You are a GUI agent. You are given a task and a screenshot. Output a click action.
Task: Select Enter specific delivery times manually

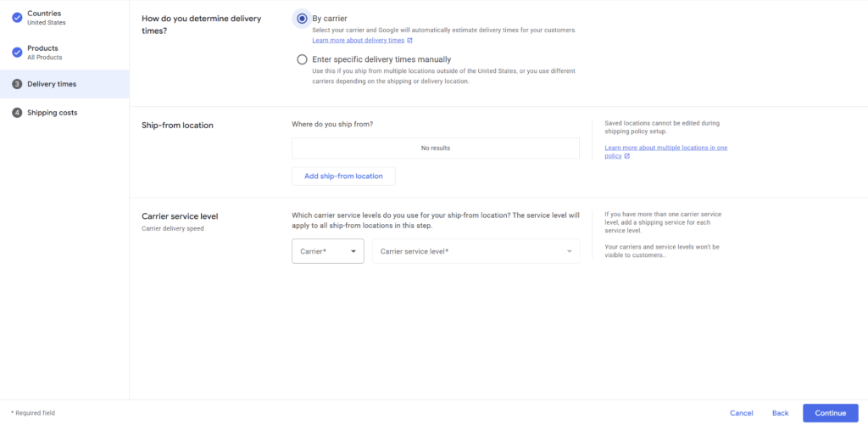point(302,59)
